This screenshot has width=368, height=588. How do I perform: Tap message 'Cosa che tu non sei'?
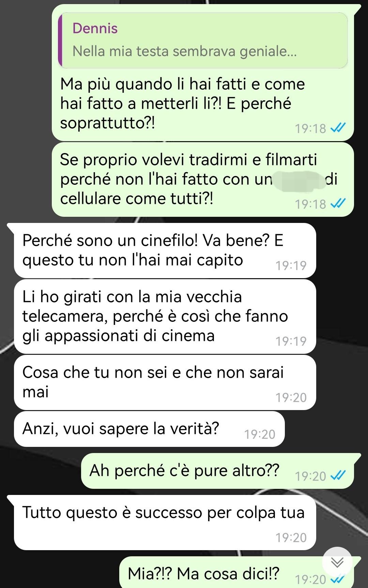tap(165, 382)
